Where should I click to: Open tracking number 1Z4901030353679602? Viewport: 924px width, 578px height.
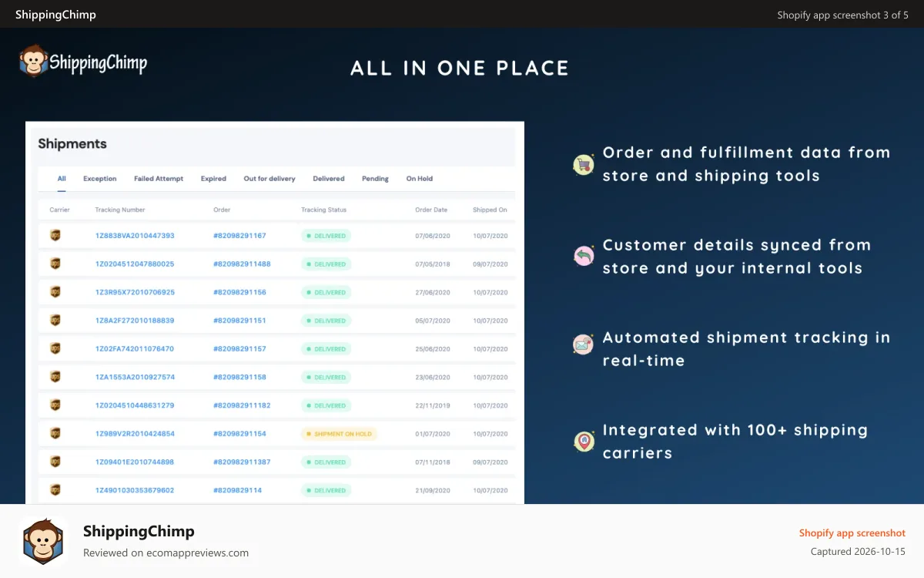click(x=135, y=490)
